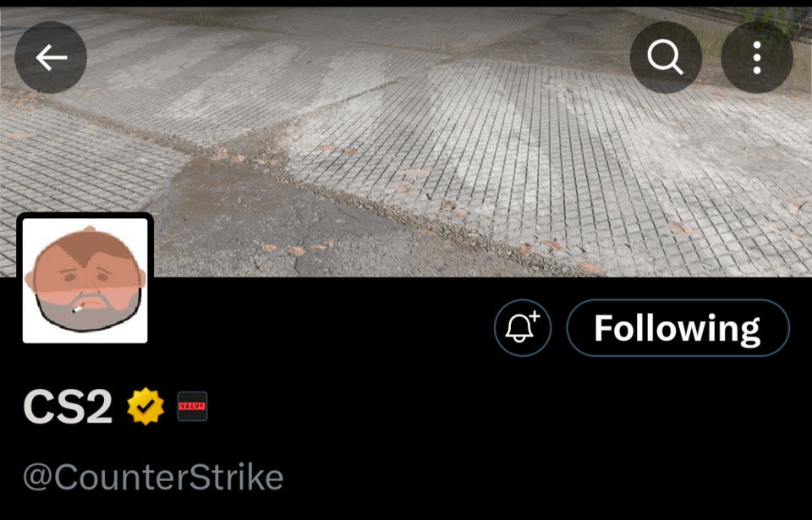
Task: Enable notifications with the bell plus icon
Action: (x=523, y=328)
